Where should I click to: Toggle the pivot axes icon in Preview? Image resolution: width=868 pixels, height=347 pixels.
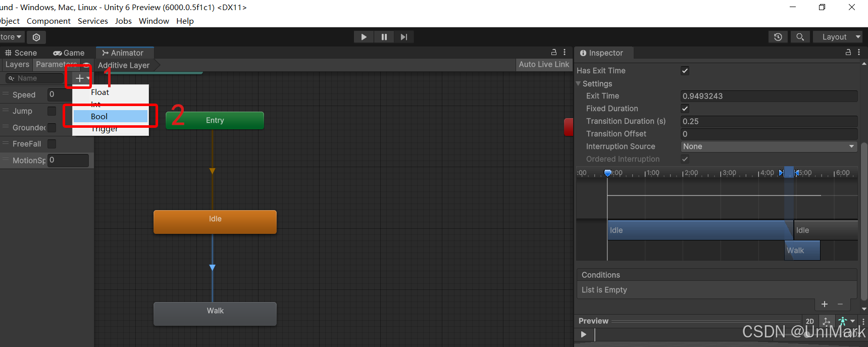[x=826, y=321]
